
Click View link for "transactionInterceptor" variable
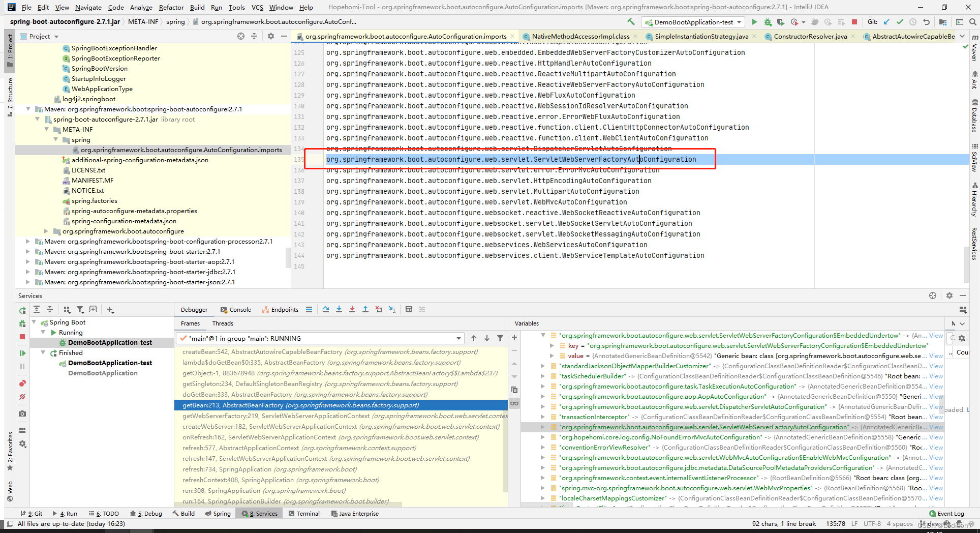[936, 417]
